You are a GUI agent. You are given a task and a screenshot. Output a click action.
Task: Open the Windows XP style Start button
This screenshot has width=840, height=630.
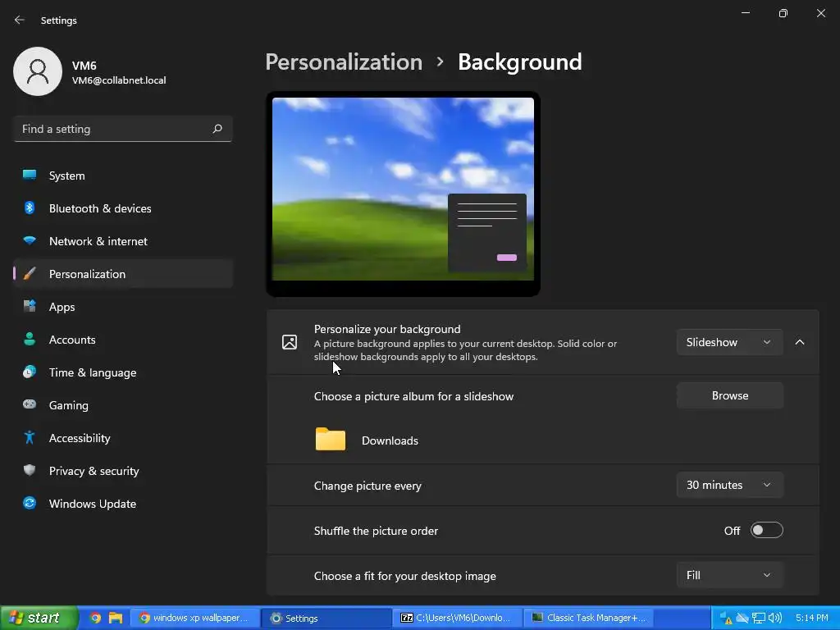pyautogui.click(x=39, y=618)
